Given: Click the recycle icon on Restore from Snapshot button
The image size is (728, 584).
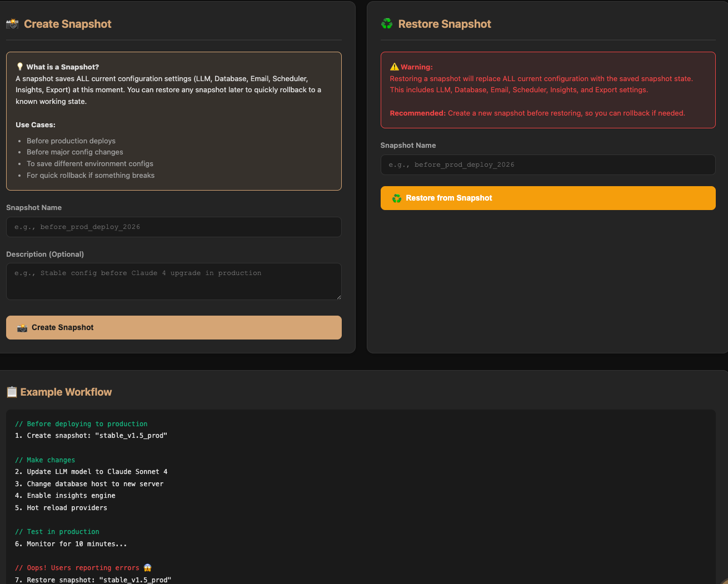Looking at the screenshot, I should tap(397, 198).
